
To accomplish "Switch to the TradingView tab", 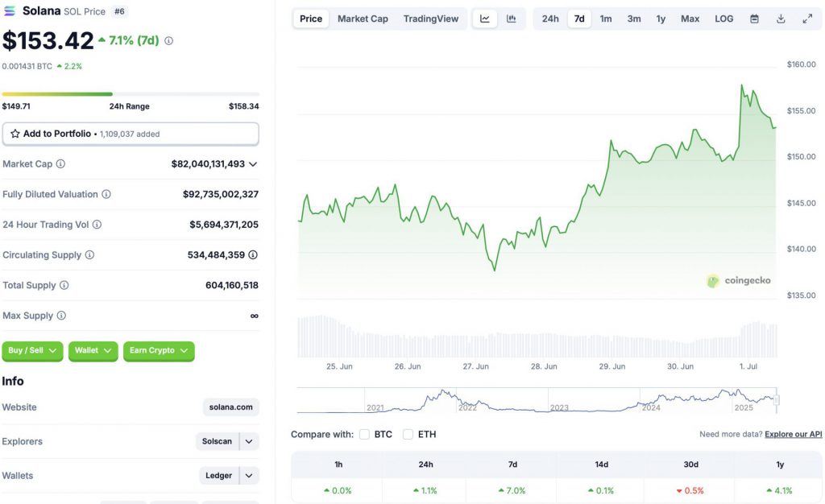I will point(431,19).
